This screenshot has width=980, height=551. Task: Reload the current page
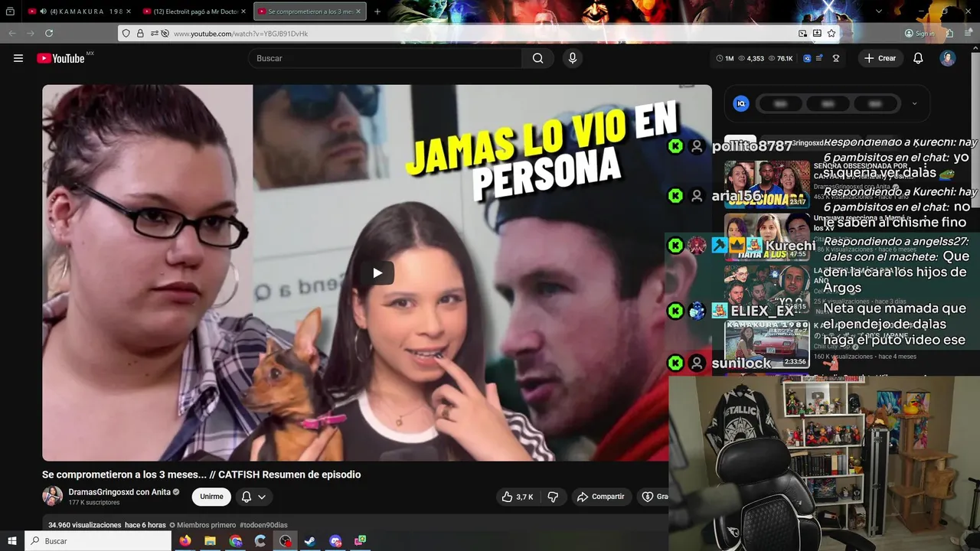[x=49, y=33]
